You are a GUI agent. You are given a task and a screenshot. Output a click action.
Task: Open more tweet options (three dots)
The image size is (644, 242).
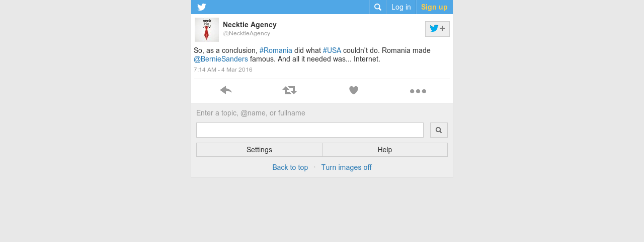click(418, 91)
